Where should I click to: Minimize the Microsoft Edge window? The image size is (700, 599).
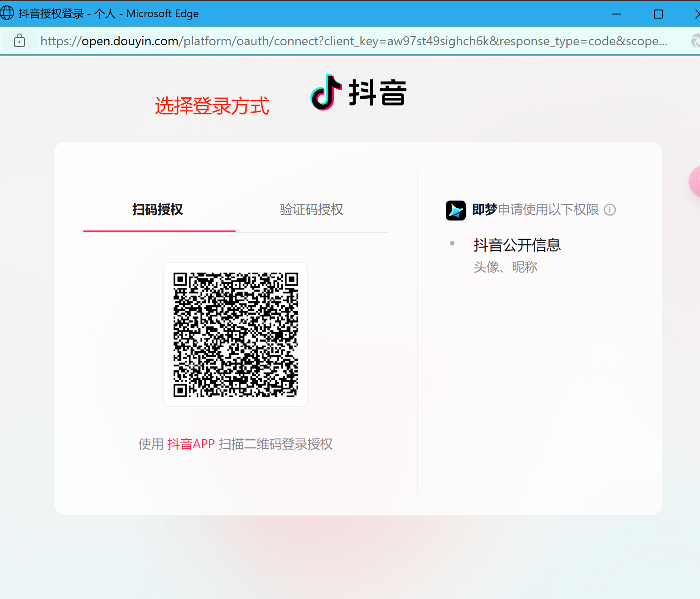tap(617, 14)
